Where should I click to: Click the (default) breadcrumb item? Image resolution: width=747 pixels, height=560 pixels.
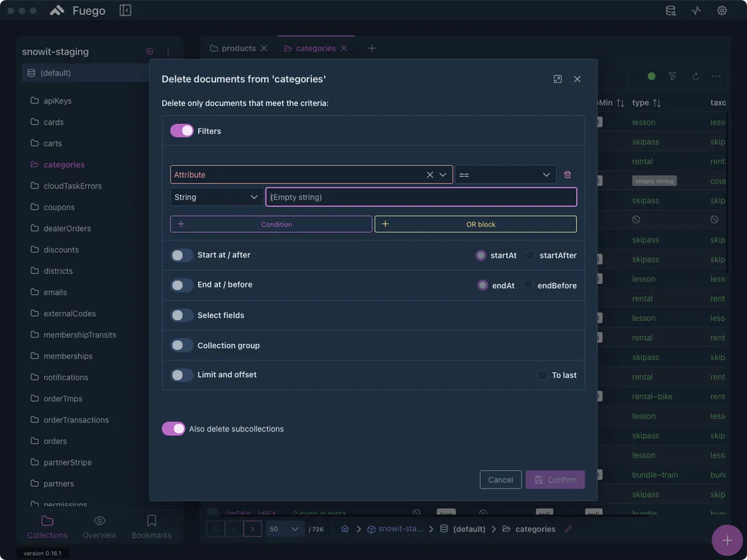[x=463, y=529]
